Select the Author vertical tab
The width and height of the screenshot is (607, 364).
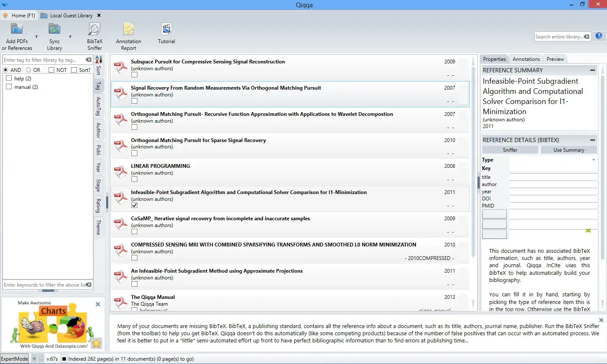pos(98,130)
